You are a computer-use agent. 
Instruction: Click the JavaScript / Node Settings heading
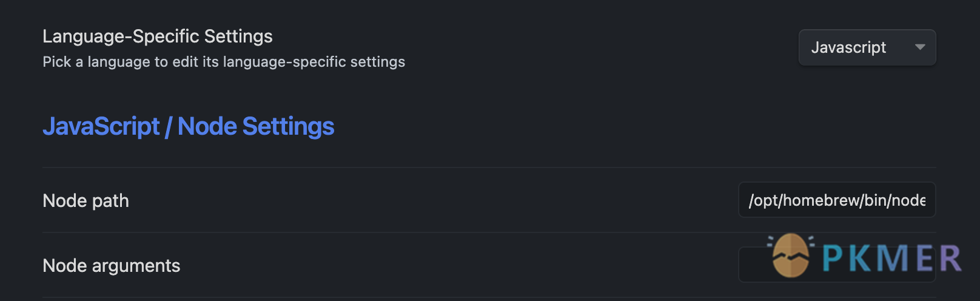coord(188,126)
